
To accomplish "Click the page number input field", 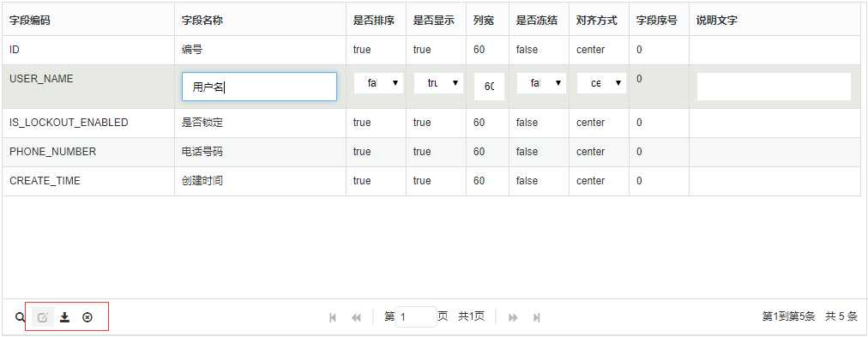I will [x=416, y=317].
